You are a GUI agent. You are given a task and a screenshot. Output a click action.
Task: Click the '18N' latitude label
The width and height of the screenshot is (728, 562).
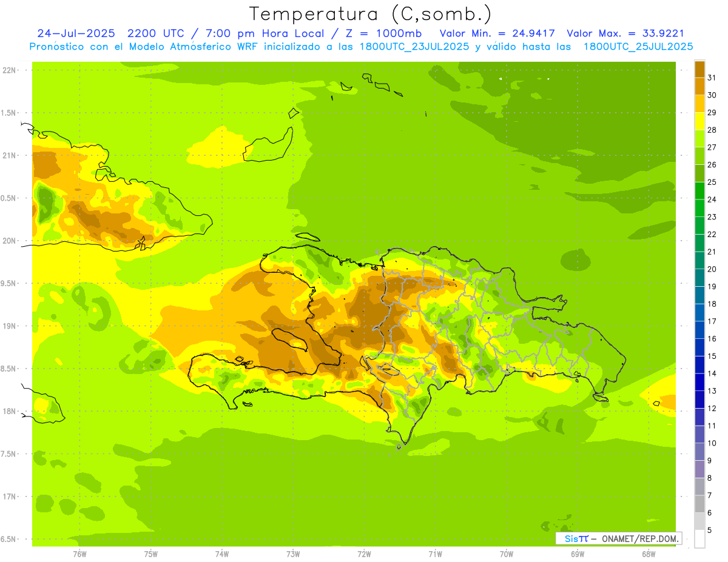(x=9, y=412)
